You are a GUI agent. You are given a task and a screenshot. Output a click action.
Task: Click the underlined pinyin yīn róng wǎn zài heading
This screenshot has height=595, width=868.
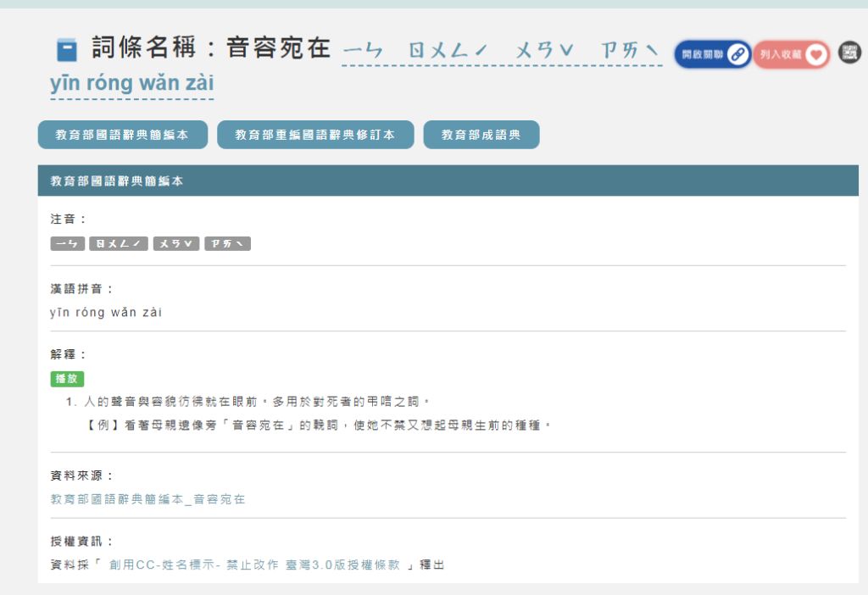pos(131,84)
